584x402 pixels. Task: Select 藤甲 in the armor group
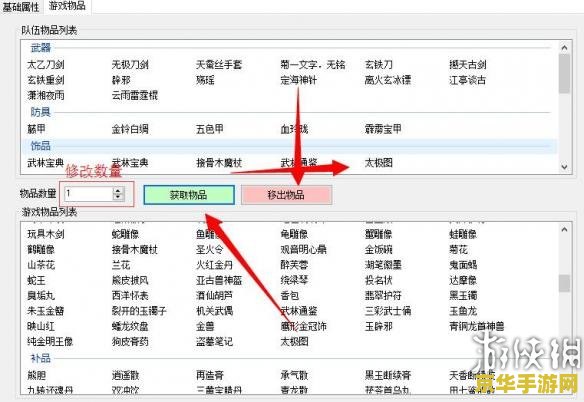click(x=36, y=129)
